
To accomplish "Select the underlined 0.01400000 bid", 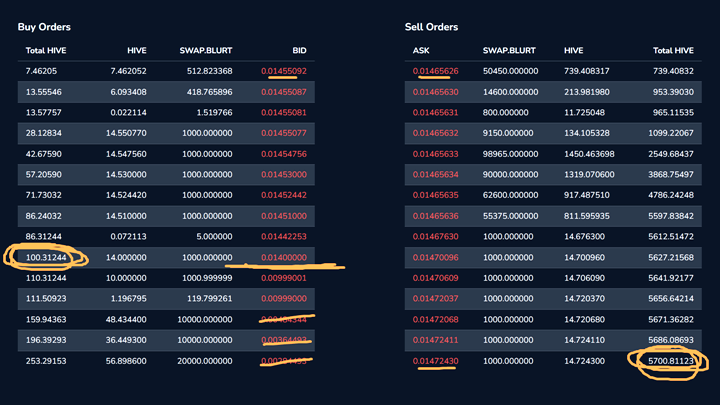I will coord(284,257).
